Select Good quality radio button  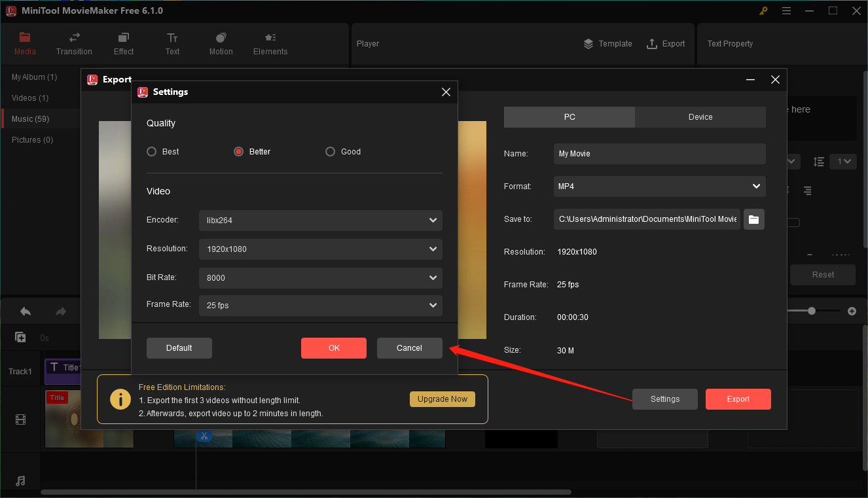coord(331,152)
